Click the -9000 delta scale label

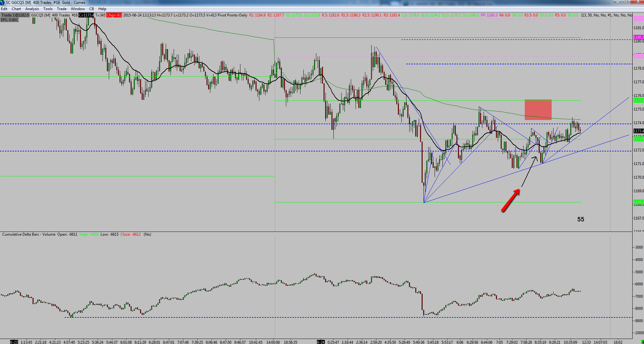pos(639,321)
